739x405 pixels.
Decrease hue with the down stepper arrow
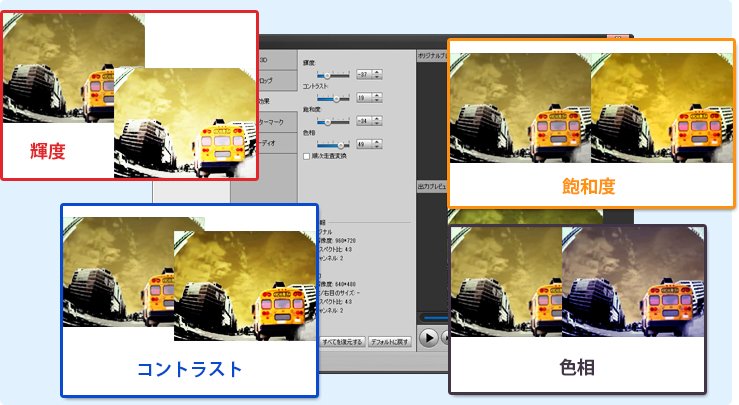click(x=377, y=147)
